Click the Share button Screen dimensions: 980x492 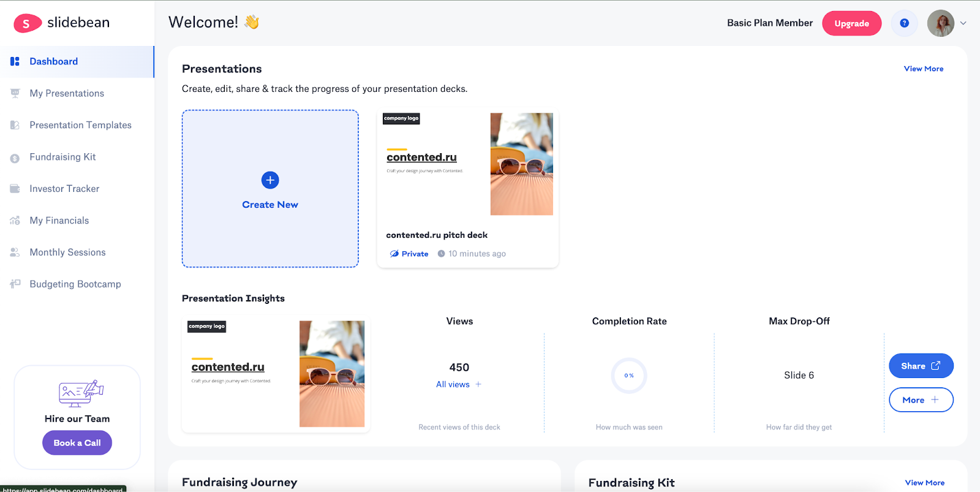(921, 366)
